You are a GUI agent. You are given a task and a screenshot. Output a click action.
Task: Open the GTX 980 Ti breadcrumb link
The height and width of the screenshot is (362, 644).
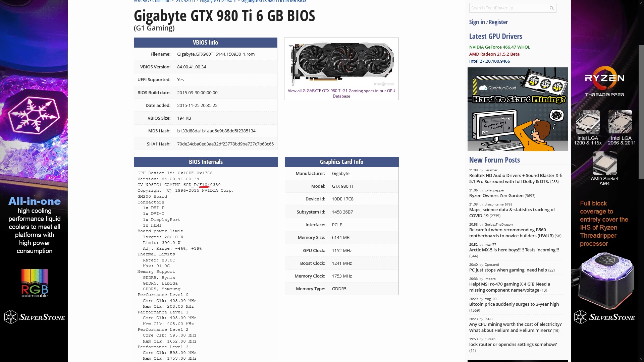pyautogui.click(x=185, y=1)
